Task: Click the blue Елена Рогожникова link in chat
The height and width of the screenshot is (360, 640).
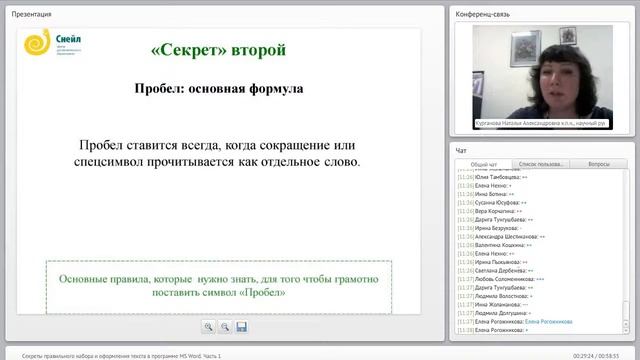Action: click(x=549, y=322)
